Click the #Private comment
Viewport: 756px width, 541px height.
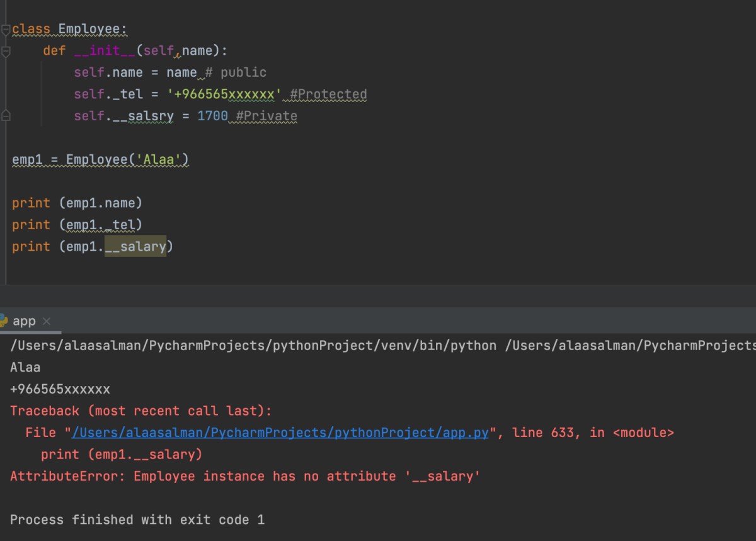click(x=266, y=116)
